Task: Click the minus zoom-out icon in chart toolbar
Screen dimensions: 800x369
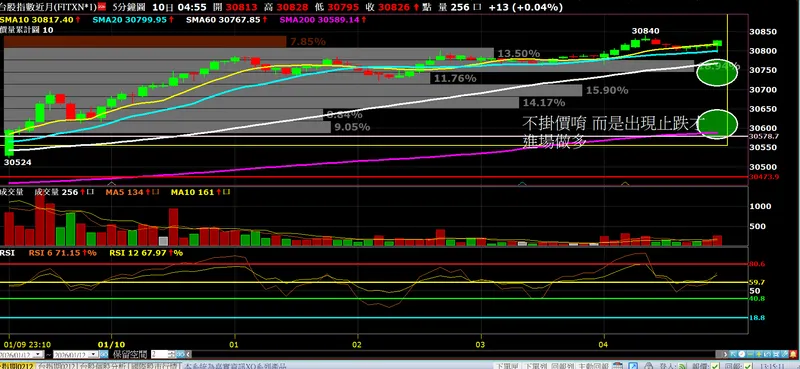Action: 750,354
